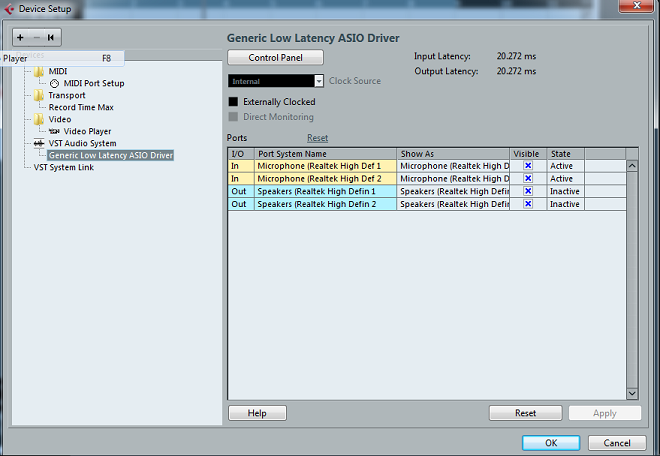Click the Cancel button
This screenshot has height=456, width=660.
(x=617, y=443)
